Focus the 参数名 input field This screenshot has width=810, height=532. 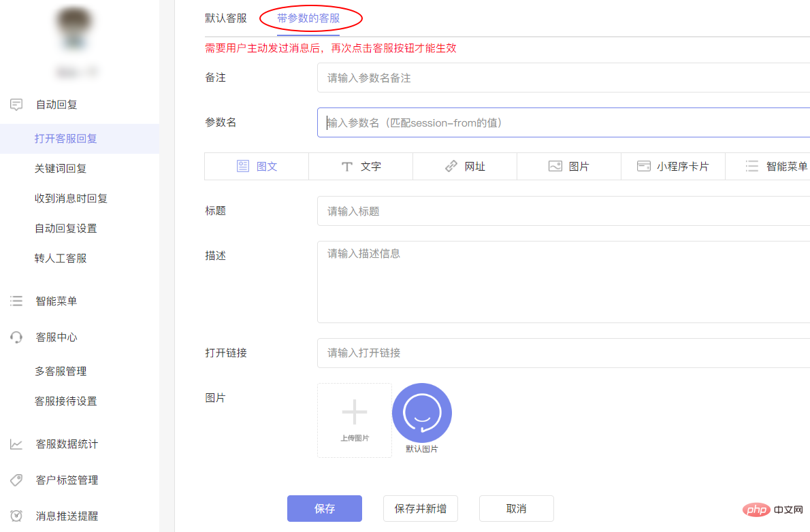click(x=564, y=122)
